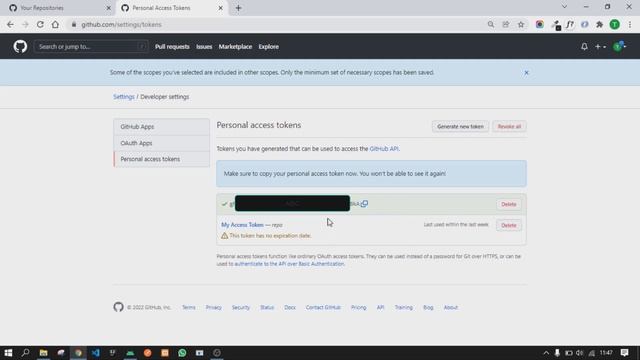Click Generate new token button
The height and width of the screenshot is (360, 640).
click(x=460, y=127)
